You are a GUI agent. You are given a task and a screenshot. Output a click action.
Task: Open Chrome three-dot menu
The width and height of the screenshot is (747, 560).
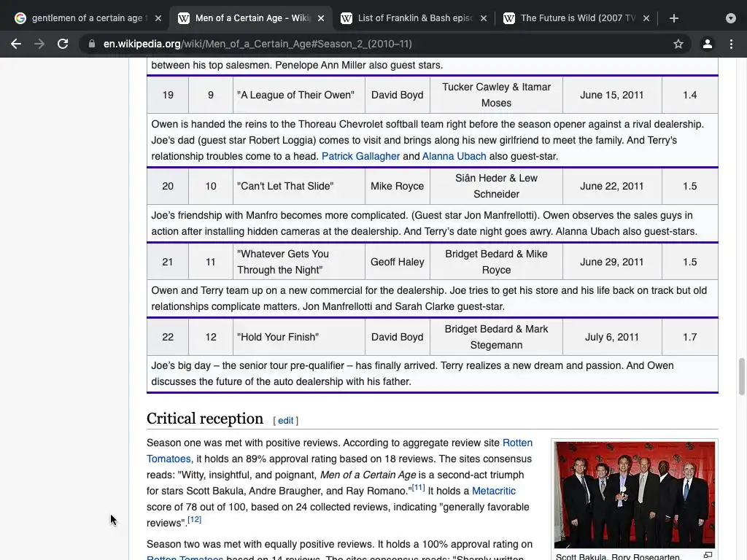pos(731,44)
